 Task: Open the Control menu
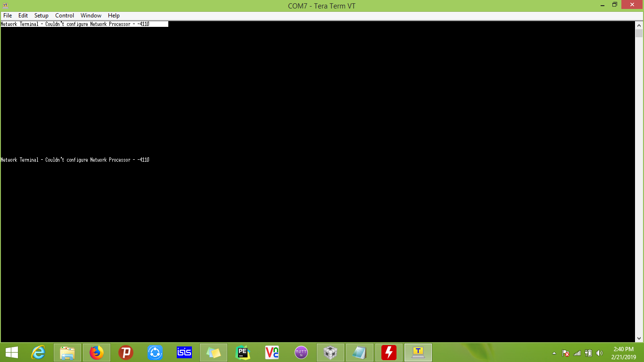click(65, 16)
